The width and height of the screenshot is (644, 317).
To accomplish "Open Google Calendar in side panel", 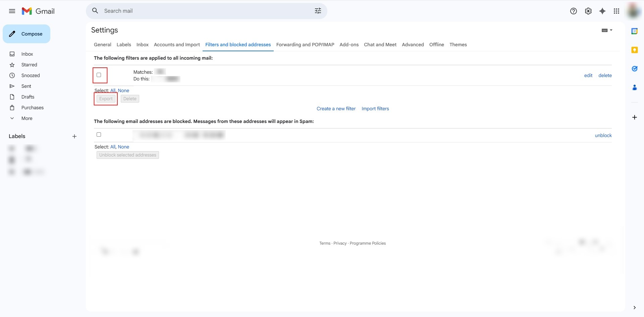I will [x=634, y=31].
